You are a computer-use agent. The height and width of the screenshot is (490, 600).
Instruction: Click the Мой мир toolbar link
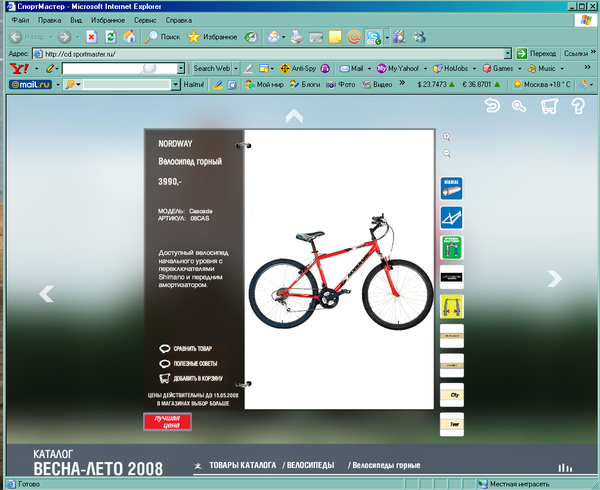264,85
